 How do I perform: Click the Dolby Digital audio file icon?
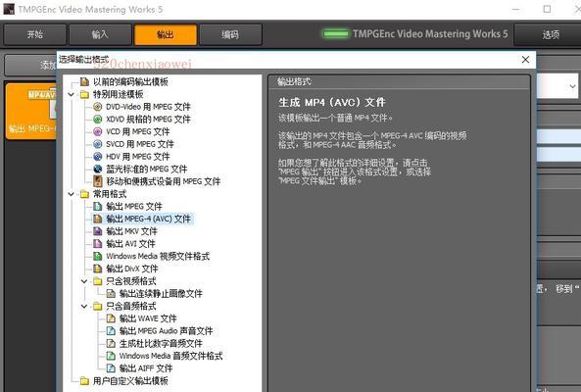[111, 343]
